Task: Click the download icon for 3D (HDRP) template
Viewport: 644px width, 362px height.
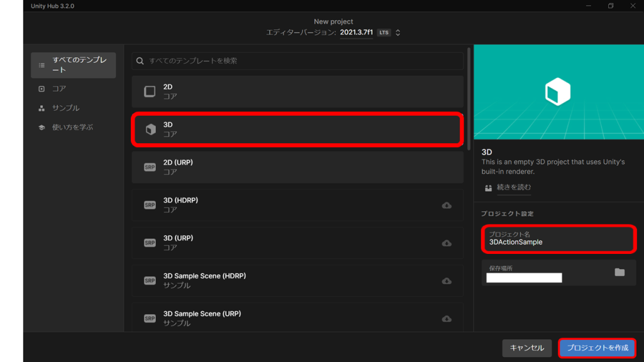Action: point(447,206)
